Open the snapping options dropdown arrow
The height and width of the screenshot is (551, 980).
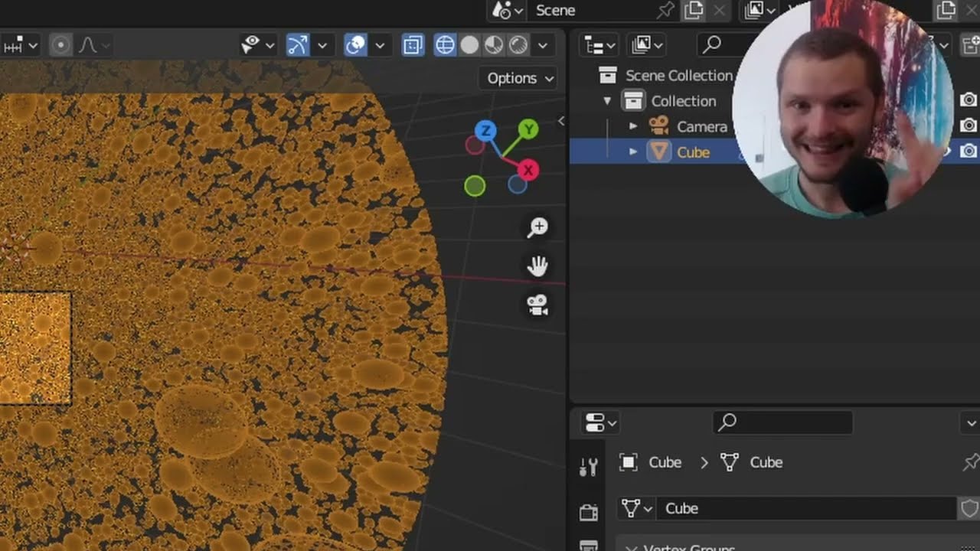33,46
